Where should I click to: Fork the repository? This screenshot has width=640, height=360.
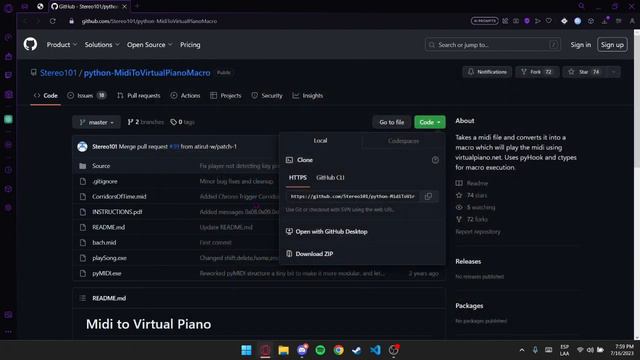pyautogui.click(x=536, y=72)
